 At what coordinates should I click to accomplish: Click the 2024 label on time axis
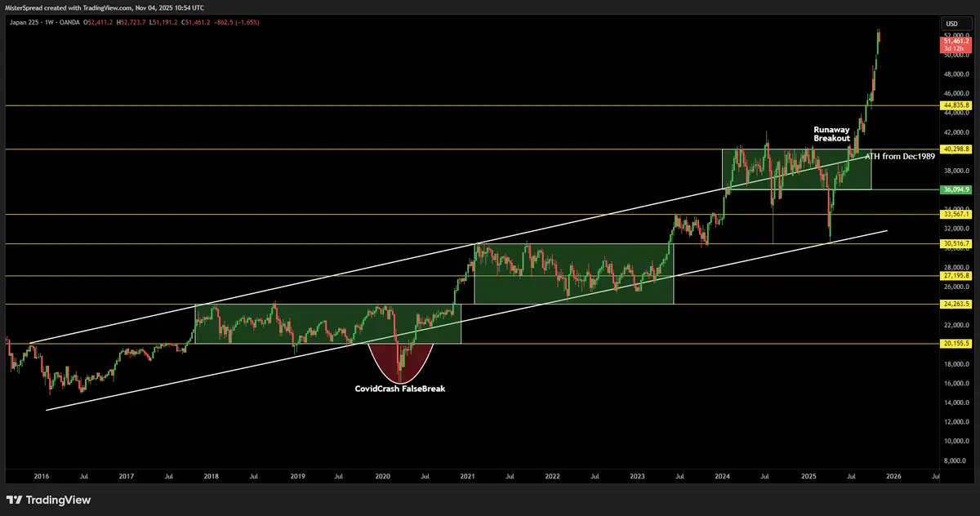pos(723,475)
